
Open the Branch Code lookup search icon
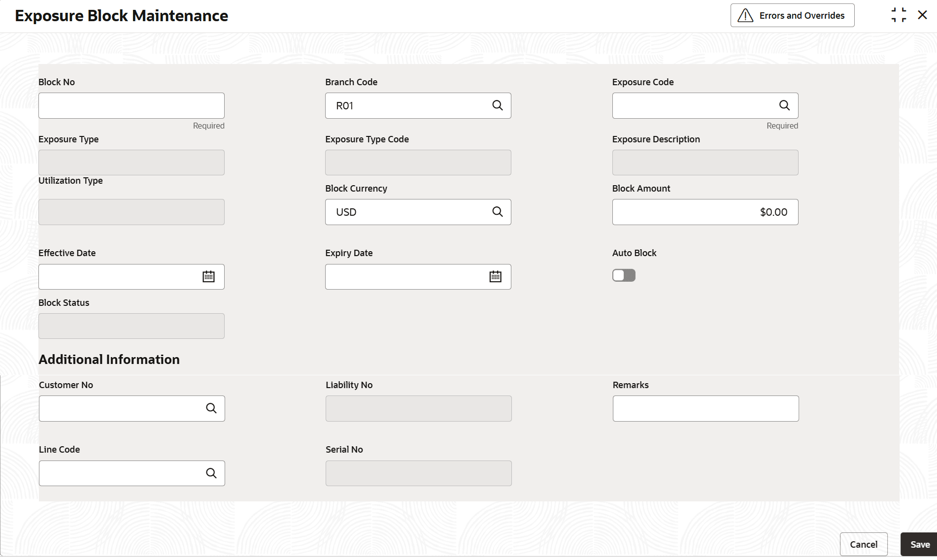(498, 105)
